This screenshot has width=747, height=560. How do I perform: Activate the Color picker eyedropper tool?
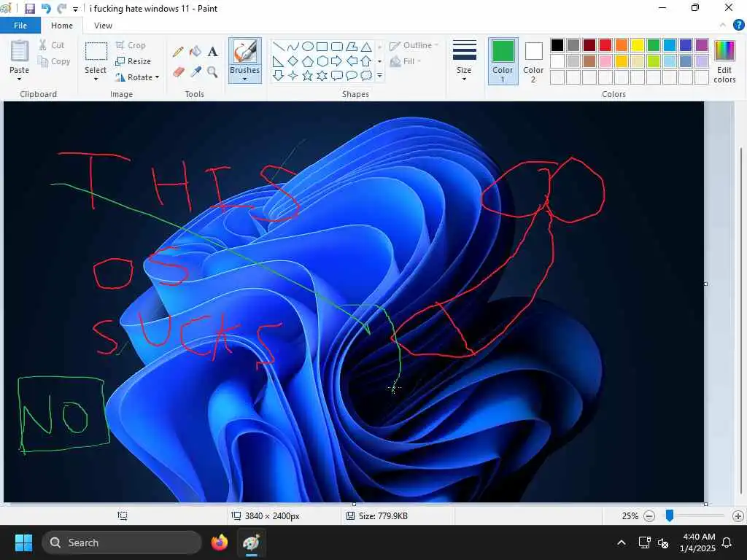[196, 72]
